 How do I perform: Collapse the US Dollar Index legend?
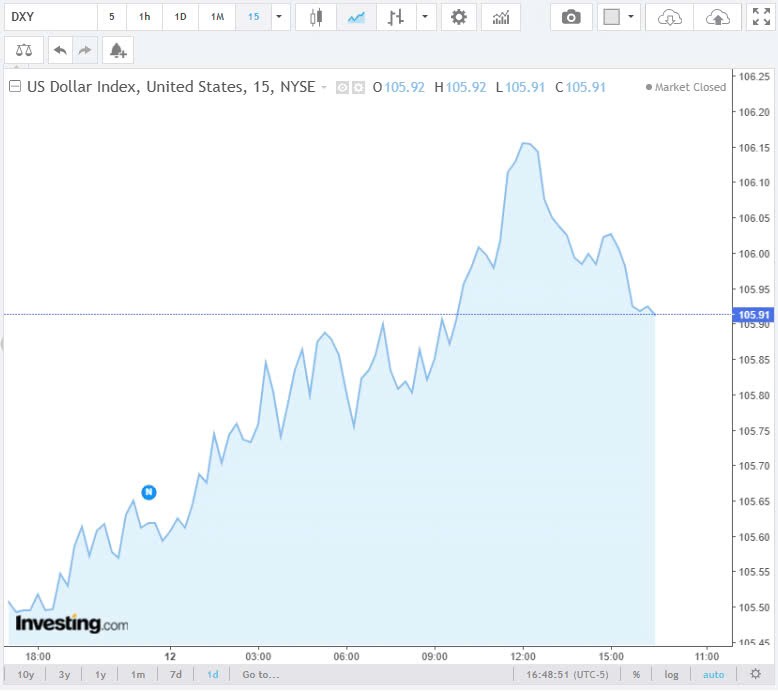[15, 86]
